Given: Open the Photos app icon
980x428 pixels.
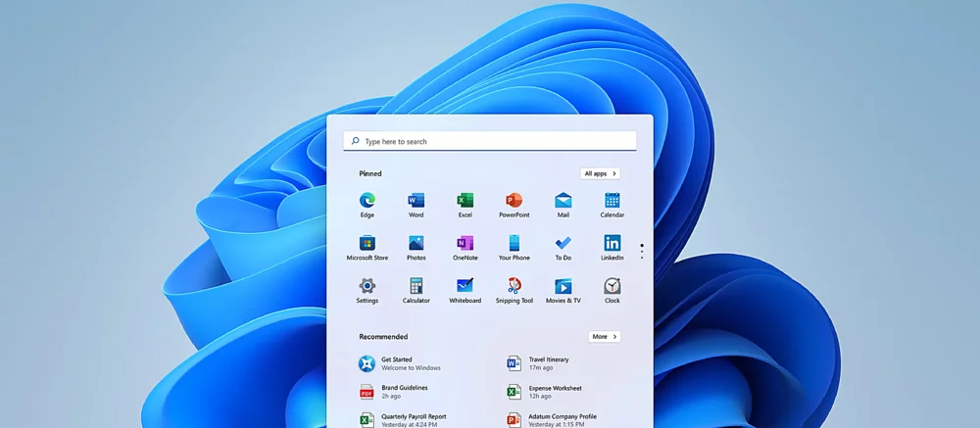Looking at the screenshot, I should [x=416, y=244].
